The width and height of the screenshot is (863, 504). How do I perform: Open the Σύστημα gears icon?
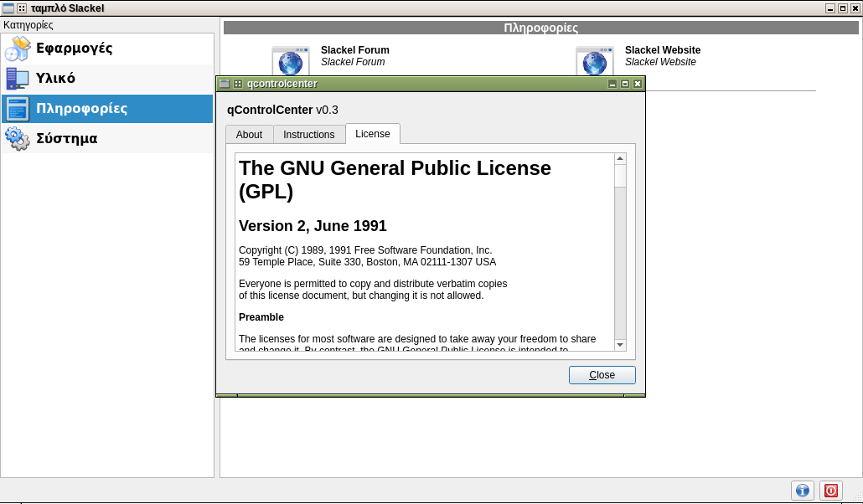(x=18, y=139)
